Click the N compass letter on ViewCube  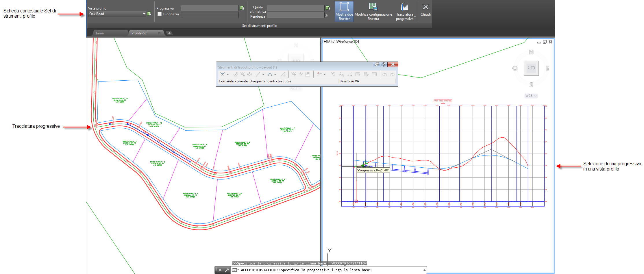pyautogui.click(x=531, y=52)
